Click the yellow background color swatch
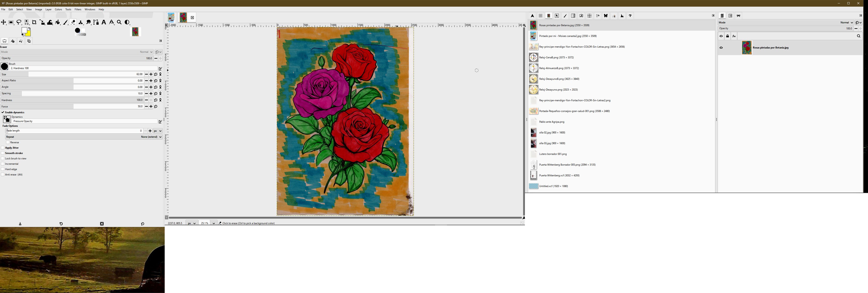Screen dimensions: 868x293 29,34
